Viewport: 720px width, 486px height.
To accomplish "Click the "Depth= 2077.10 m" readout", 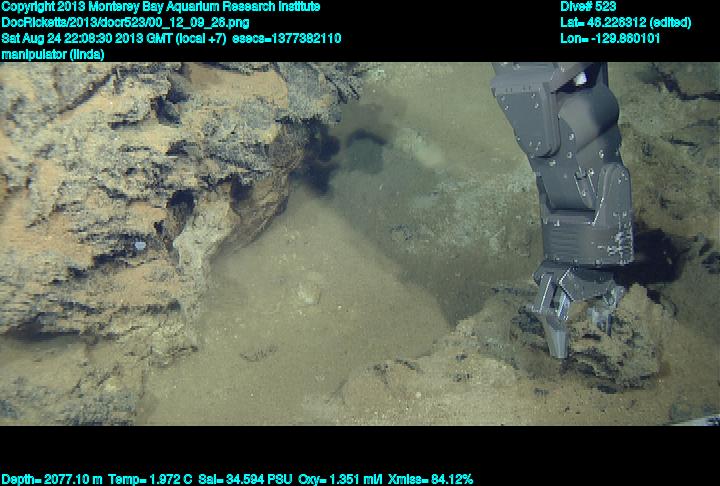I will point(51,480).
